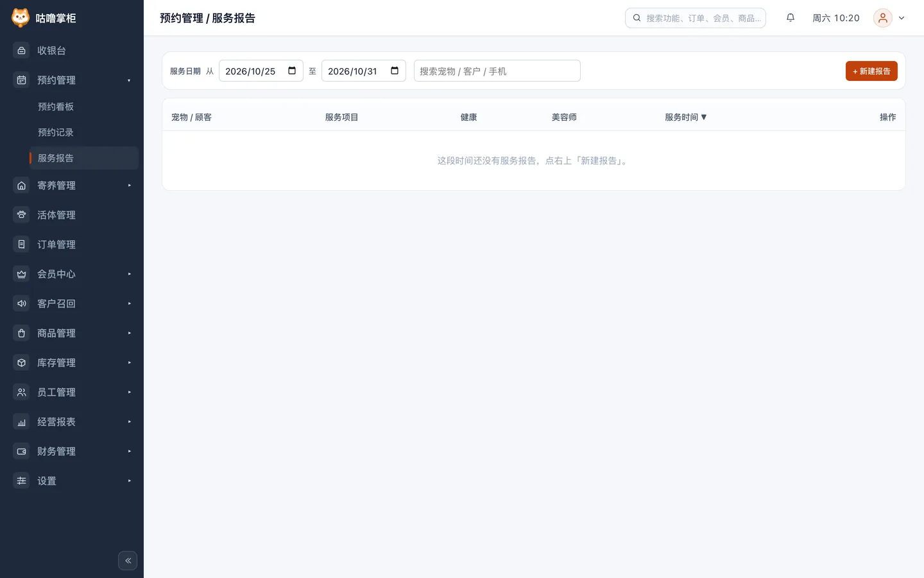This screenshot has width=924, height=578.
Task: Expand the 会员中心 submenu arrow
Action: 129,274
